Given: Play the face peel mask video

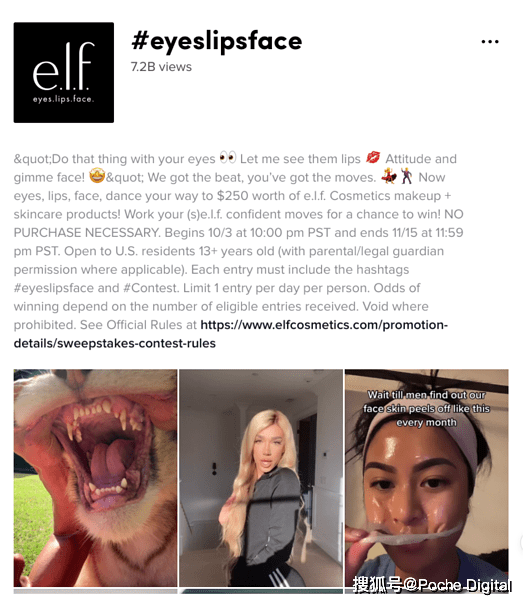Looking at the screenshot, I should (427, 478).
